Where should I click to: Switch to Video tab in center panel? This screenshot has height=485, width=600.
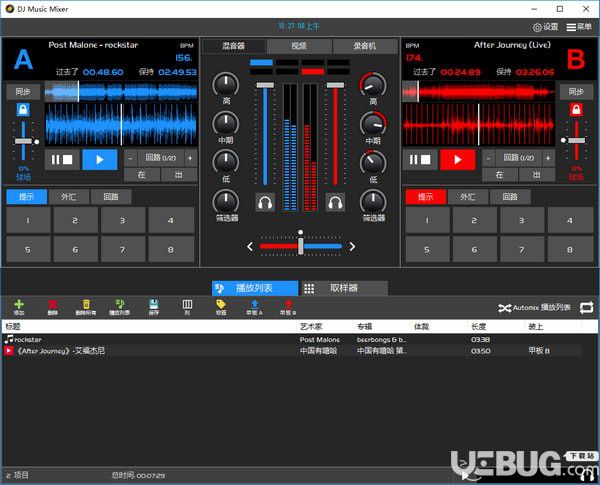(299, 46)
